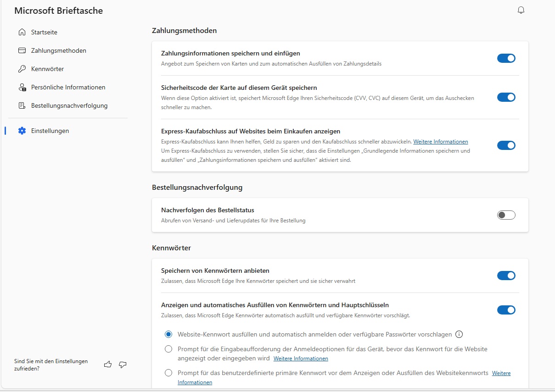This screenshot has height=392, width=555.
Task: Turn off Sicherheitscode der Karte toggle
Action: tap(506, 97)
